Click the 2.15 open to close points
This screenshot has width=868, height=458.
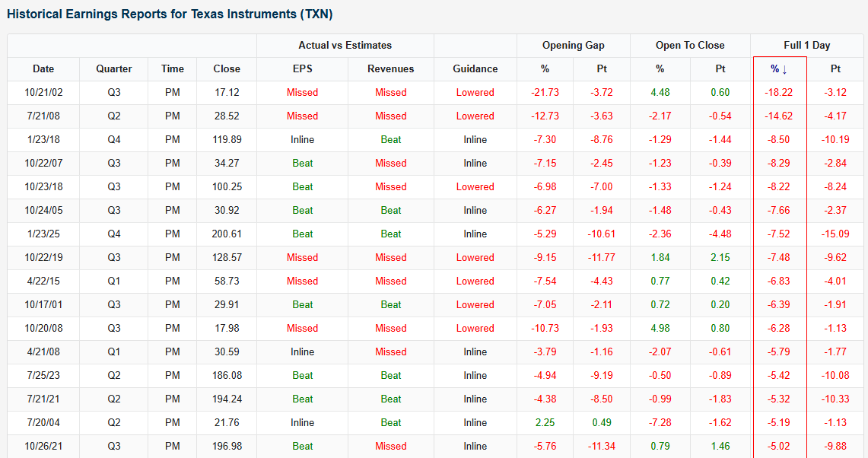click(x=720, y=257)
